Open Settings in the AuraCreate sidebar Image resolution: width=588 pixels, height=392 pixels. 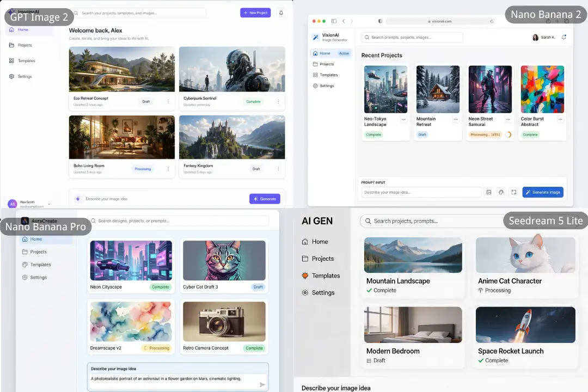coord(34,277)
